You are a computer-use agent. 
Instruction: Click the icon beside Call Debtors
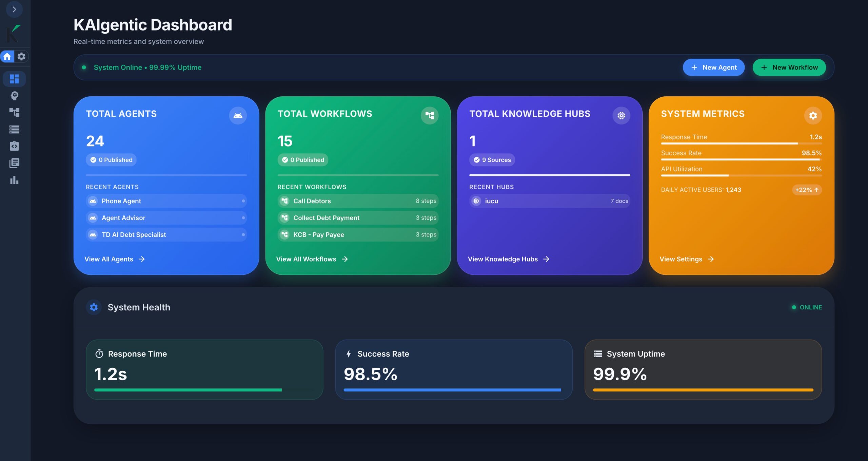[x=285, y=201]
